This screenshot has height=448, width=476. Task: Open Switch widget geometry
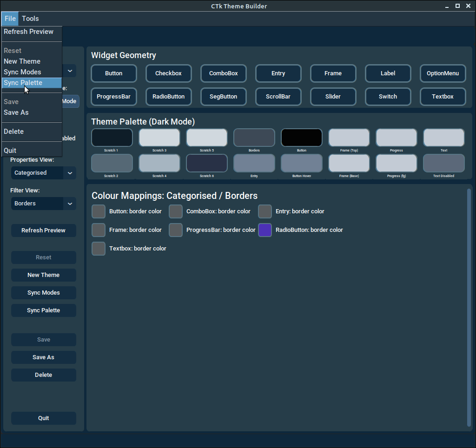pyautogui.click(x=388, y=97)
